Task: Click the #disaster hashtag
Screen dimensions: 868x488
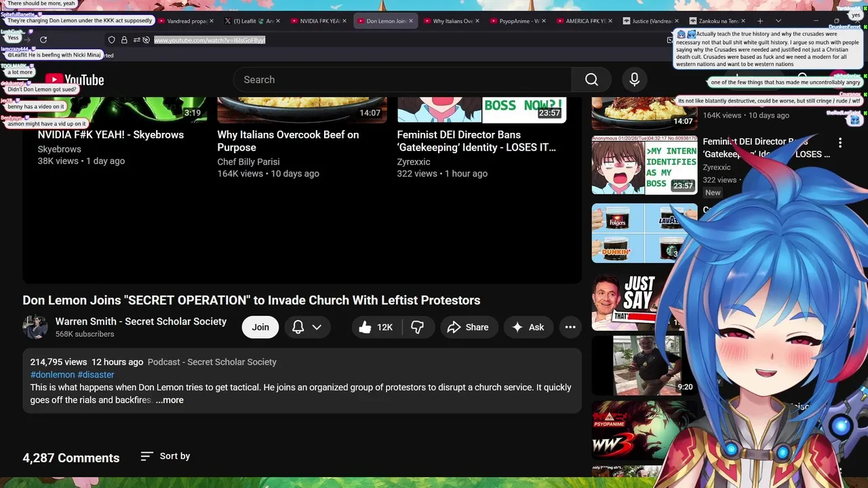Action: click(x=96, y=375)
